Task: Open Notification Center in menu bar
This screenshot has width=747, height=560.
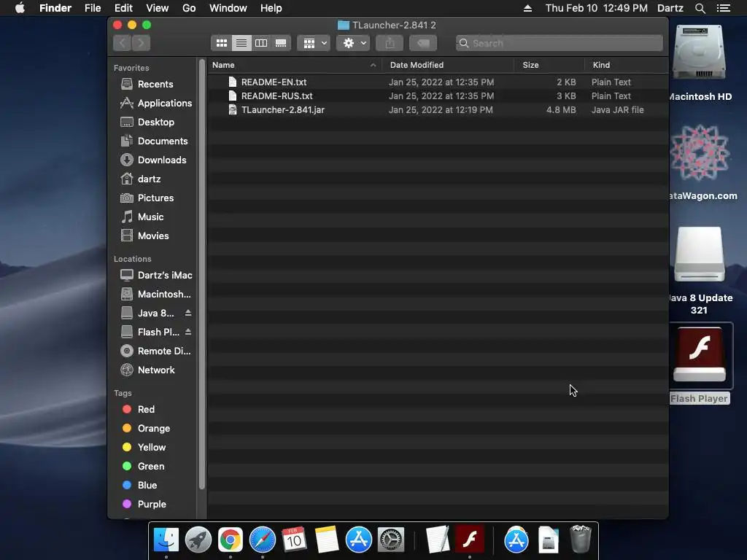Action: (x=724, y=8)
